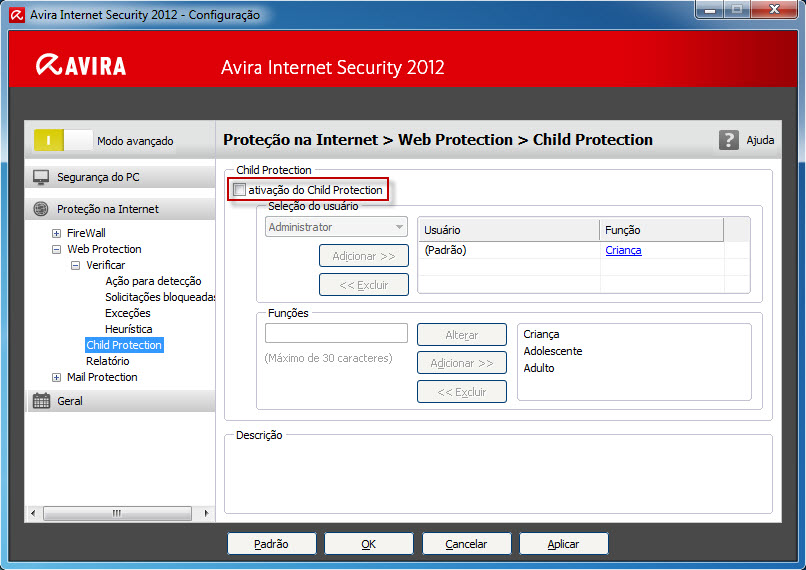Select Adolescente in the roles list
This screenshot has width=806, height=570.
[553, 351]
